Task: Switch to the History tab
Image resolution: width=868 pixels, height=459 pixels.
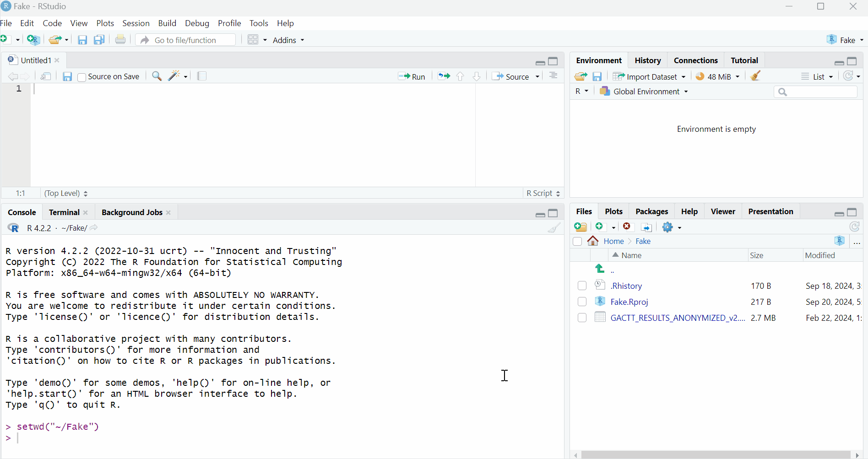Action: [x=647, y=60]
